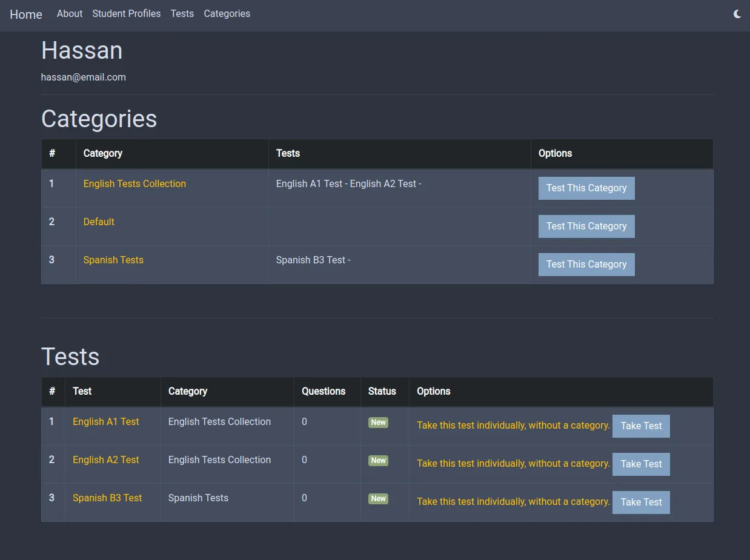Screen dimensions: 750x560
Task: Open the English Tests Collection category link
Action: pyautogui.click(x=134, y=183)
